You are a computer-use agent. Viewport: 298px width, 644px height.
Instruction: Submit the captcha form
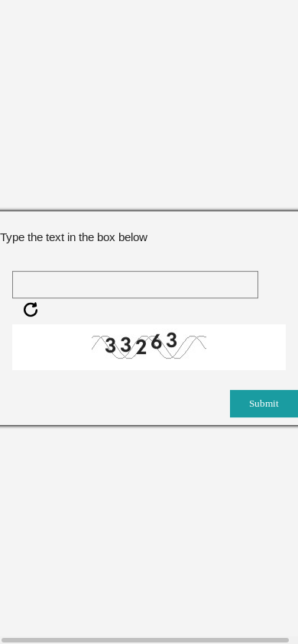(x=264, y=404)
